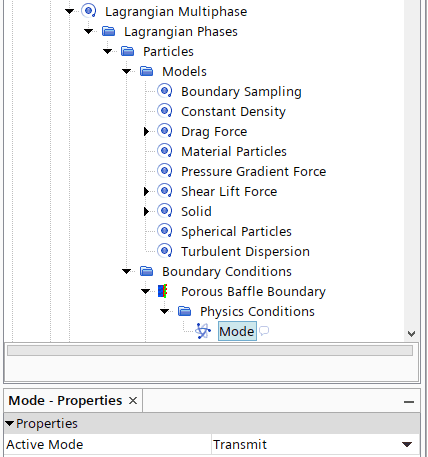Click the Particles folder icon
This screenshot has height=457, width=428.
coord(127,51)
